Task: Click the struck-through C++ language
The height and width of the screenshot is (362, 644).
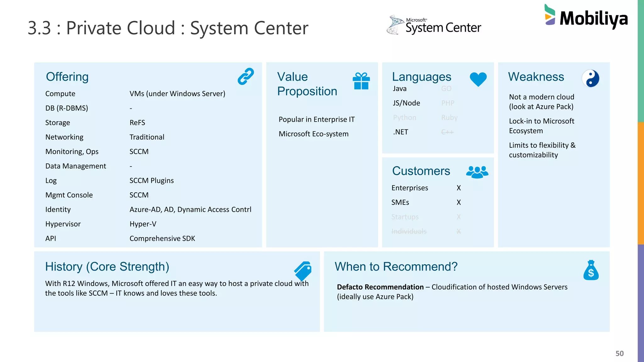Action: (x=447, y=132)
